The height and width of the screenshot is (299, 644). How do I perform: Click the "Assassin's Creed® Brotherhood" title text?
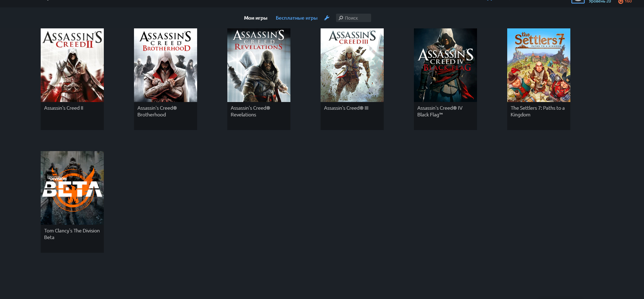[157, 111]
